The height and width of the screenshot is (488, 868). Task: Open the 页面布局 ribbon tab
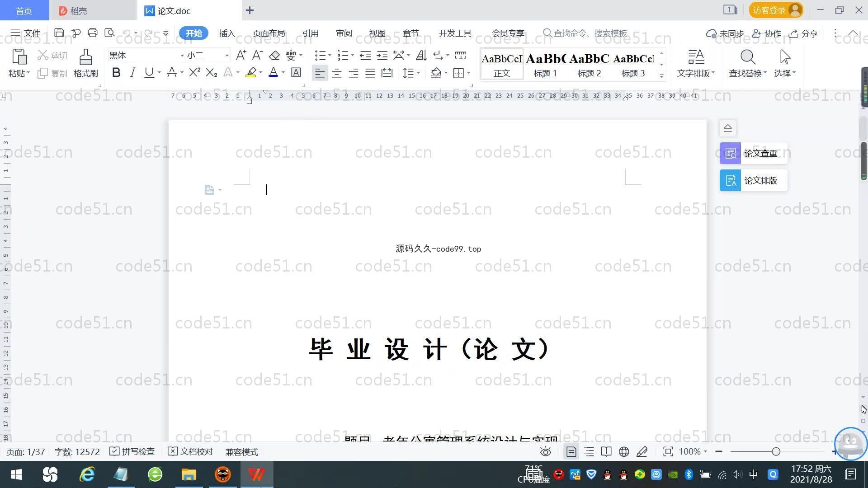269,33
